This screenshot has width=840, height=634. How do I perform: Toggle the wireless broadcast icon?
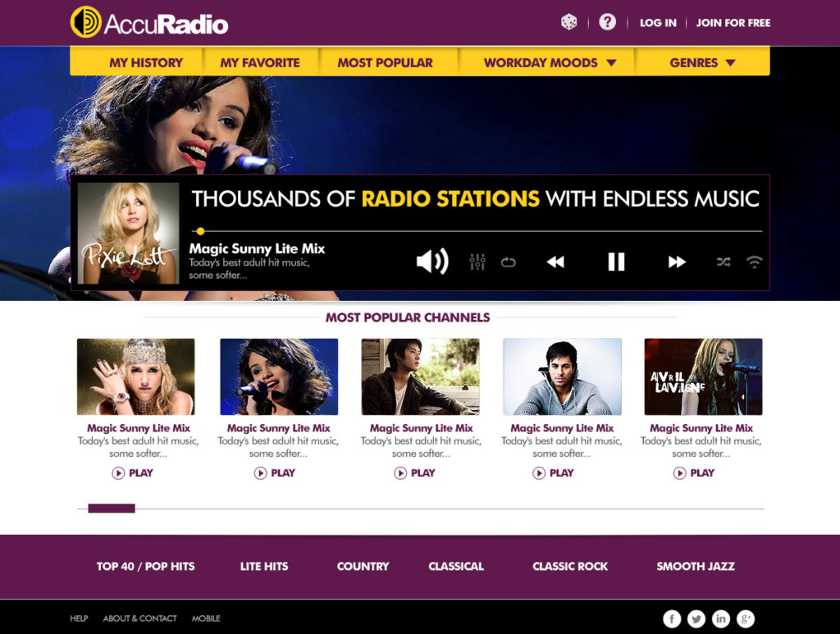pyautogui.click(x=754, y=262)
